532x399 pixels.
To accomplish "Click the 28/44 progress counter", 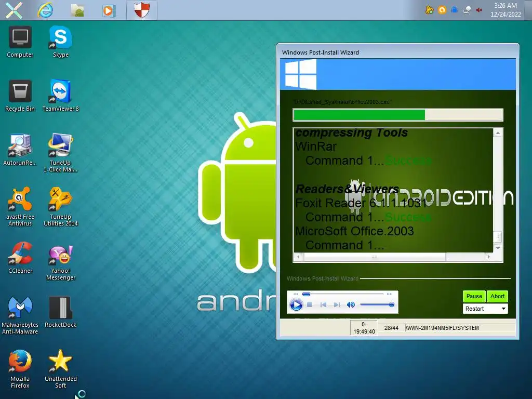I will 391,328.
